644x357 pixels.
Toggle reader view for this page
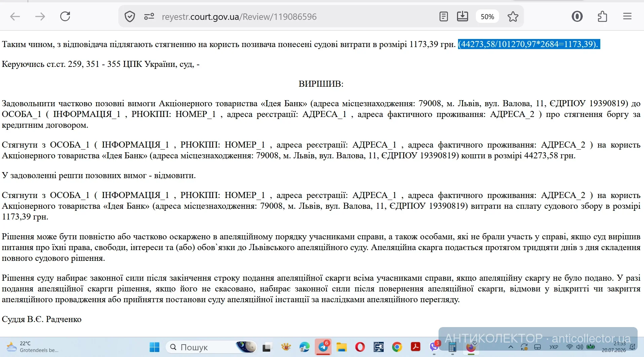(444, 16)
